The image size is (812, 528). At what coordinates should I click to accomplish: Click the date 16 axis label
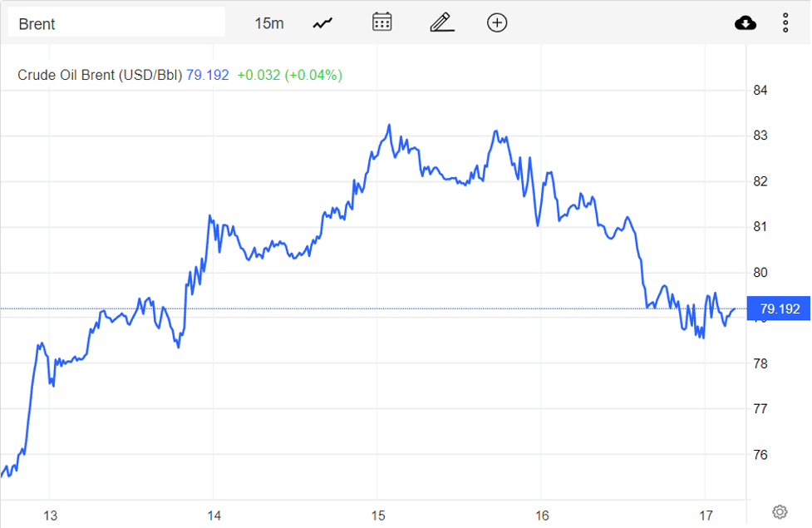pyautogui.click(x=542, y=516)
